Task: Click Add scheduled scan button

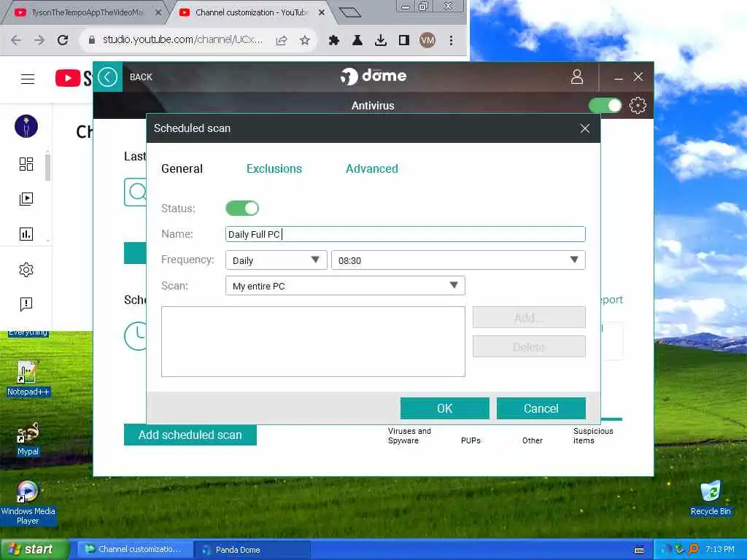Action: coord(190,435)
